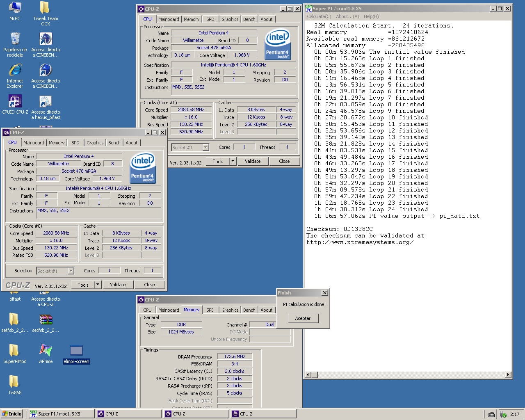Open the Tw865 folder icon

pos(15,385)
